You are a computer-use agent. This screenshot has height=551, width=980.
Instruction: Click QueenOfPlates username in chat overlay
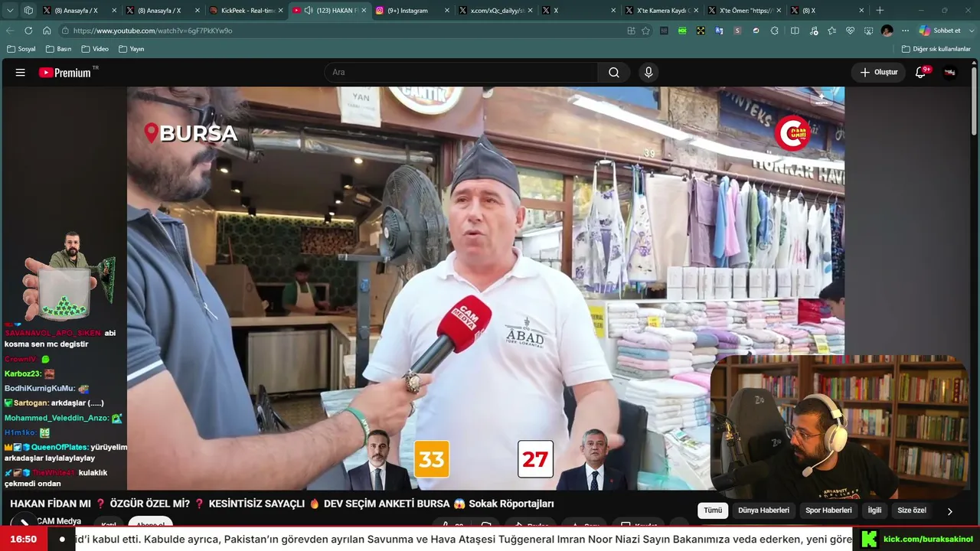pyautogui.click(x=60, y=447)
